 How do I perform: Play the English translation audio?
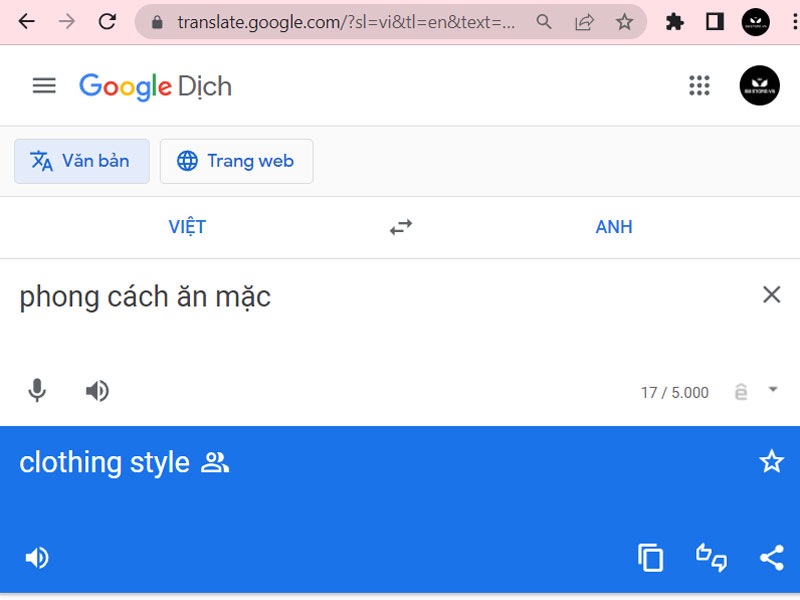click(37, 557)
